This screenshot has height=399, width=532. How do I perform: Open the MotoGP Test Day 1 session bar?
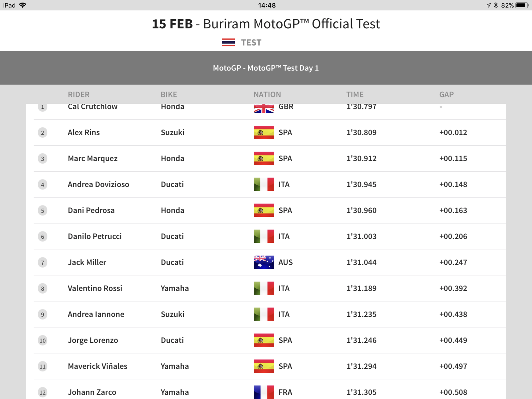coord(266,68)
